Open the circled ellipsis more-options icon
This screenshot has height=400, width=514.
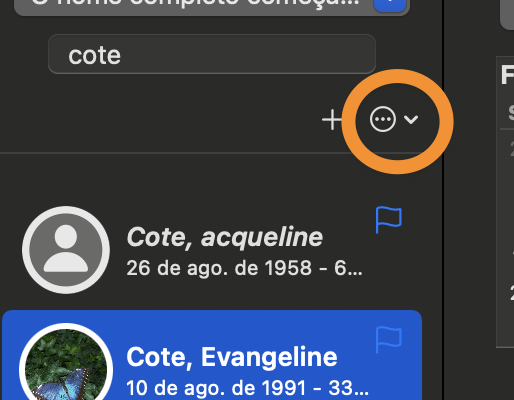click(383, 119)
